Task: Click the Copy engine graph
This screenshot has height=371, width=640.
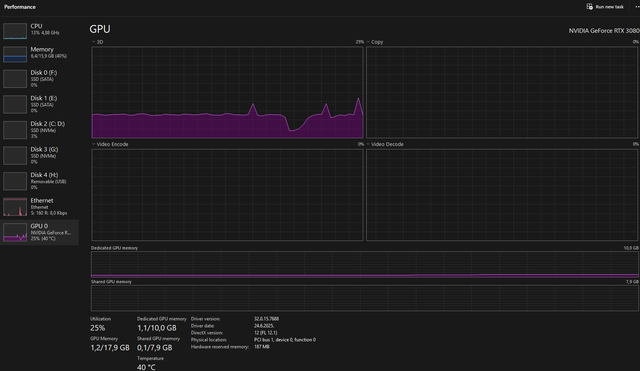Action: point(502,92)
